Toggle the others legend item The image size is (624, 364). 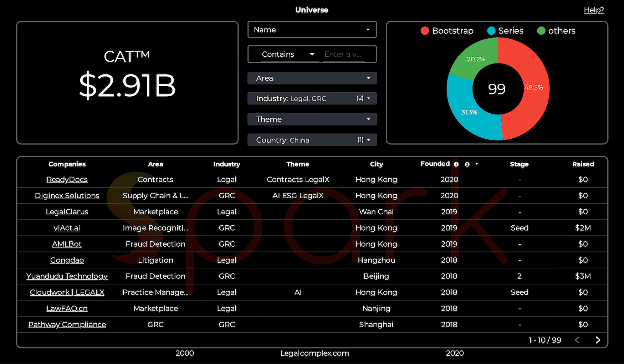(x=556, y=31)
